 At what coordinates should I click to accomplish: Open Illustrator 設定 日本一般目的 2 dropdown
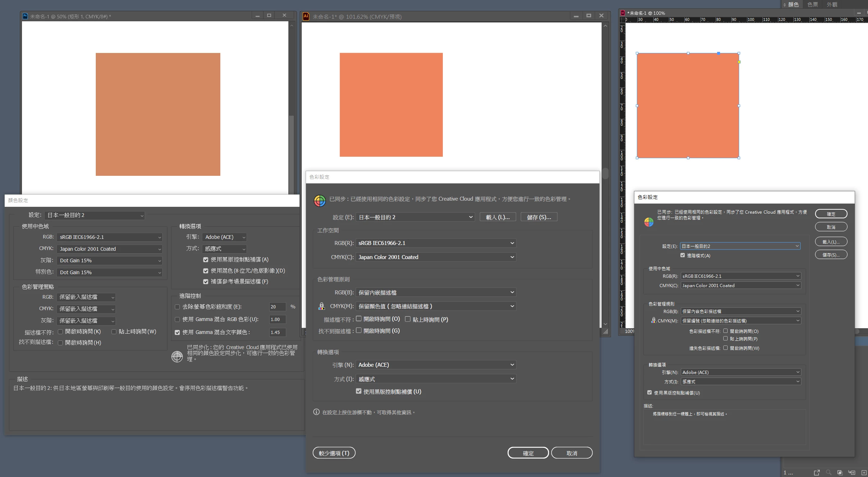click(x=415, y=217)
